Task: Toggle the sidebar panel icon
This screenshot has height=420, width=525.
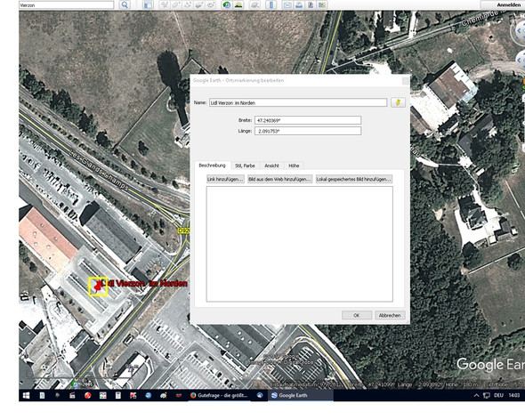Action: pyautogui.click(x=148, y=4)
